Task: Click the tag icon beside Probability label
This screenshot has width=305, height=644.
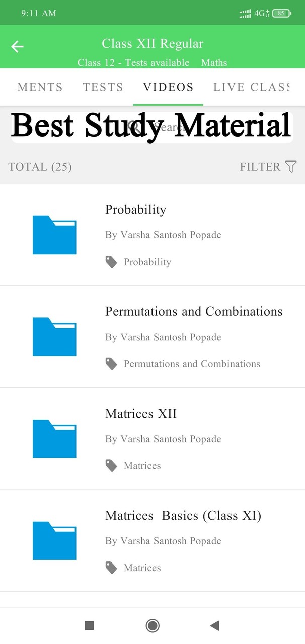Action: point(111,261)
